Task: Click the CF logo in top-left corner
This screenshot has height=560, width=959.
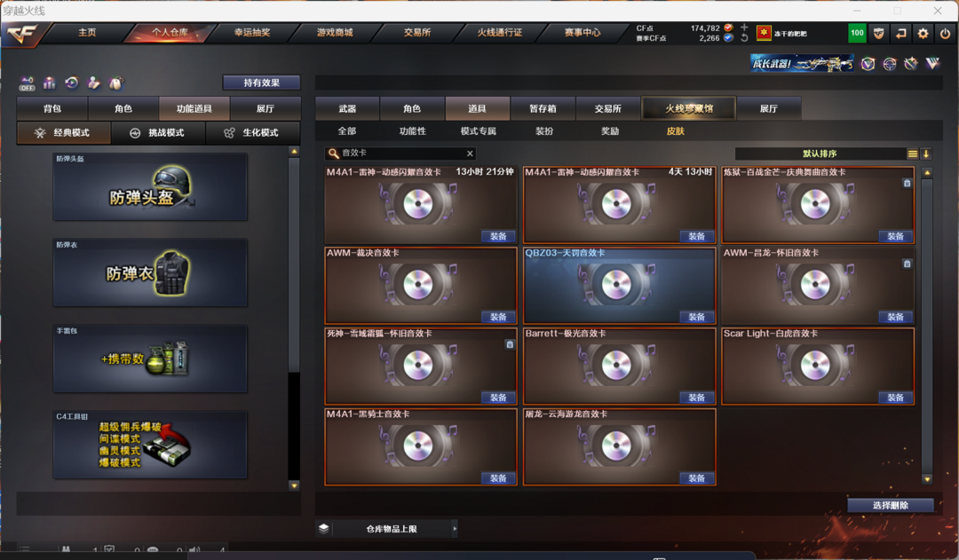Action: tap(22, 34)
